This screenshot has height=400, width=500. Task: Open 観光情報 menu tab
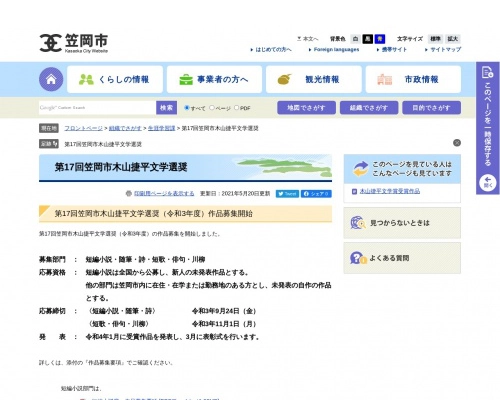point(314,79)
